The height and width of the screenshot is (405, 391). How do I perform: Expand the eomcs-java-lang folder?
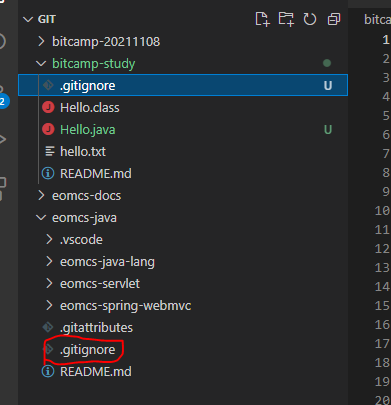[49, 262]
